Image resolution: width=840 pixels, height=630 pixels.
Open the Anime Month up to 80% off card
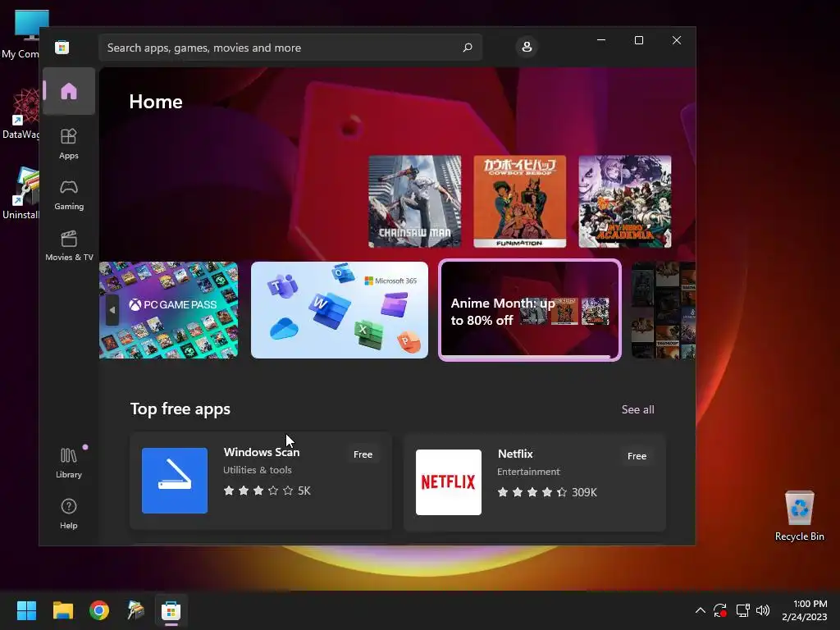point(530,310)
